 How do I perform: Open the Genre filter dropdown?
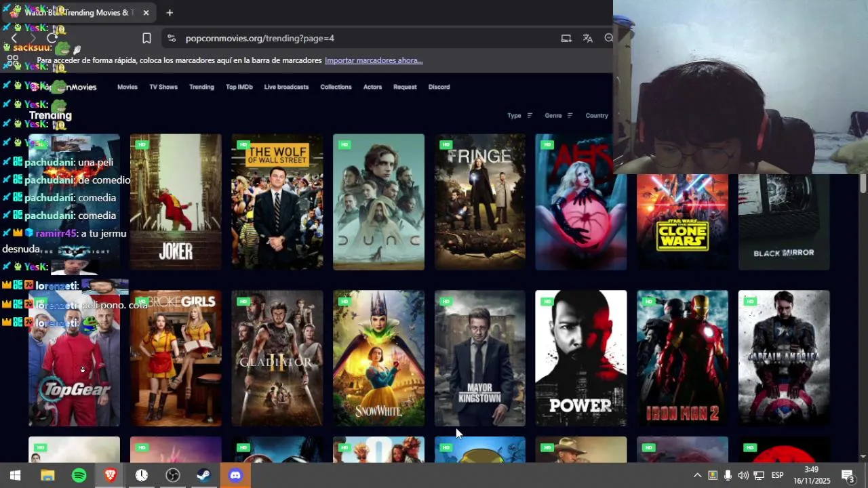[559, 115]
